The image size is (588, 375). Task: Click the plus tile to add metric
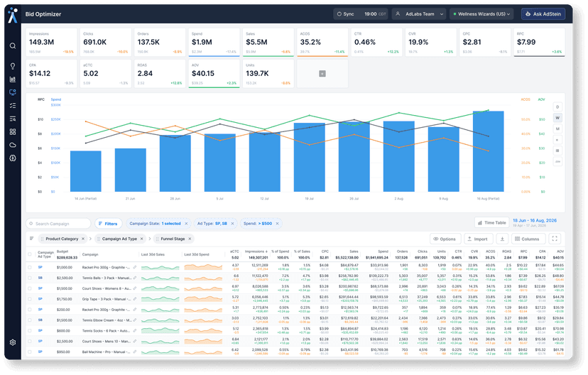[x=322, y=73]
